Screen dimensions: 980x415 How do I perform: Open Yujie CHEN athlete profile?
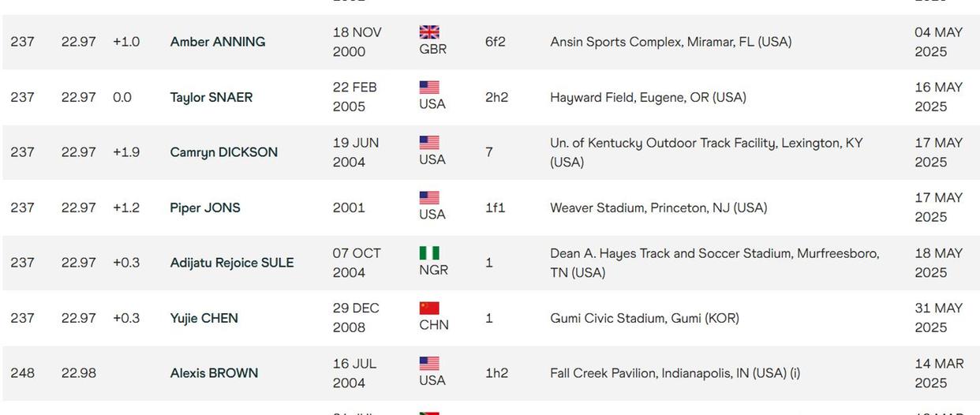(x=204, y=318)
